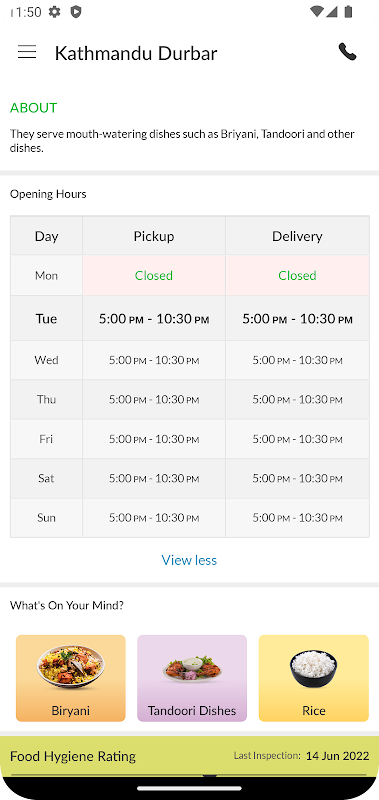
Task: Open the Rice category tile
Action: (x=314, y=678)
